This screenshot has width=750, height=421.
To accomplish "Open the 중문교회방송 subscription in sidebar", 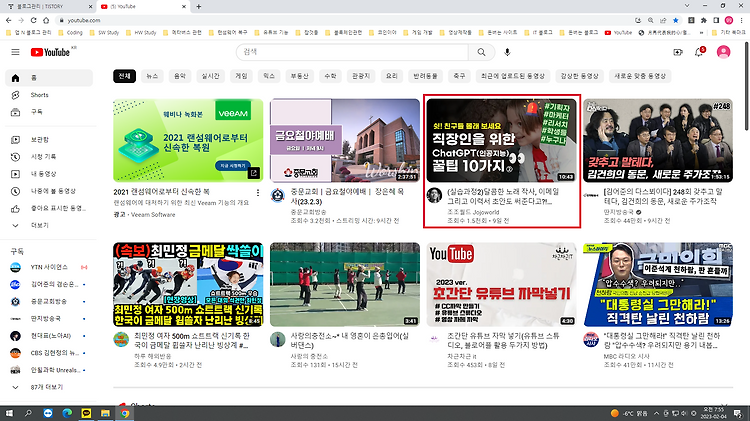I will (x=49, y=301).
